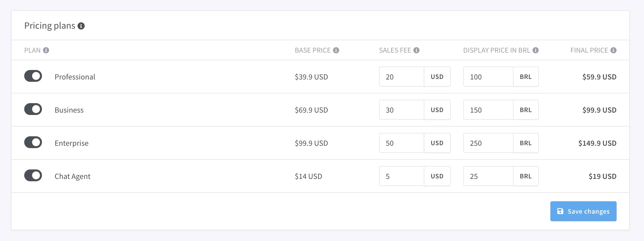The height and width of the screenshot is (241, 644).
Task: Click the USD addon on Professional sales fee
Action: pyautogui.click(x=437, y=77)
